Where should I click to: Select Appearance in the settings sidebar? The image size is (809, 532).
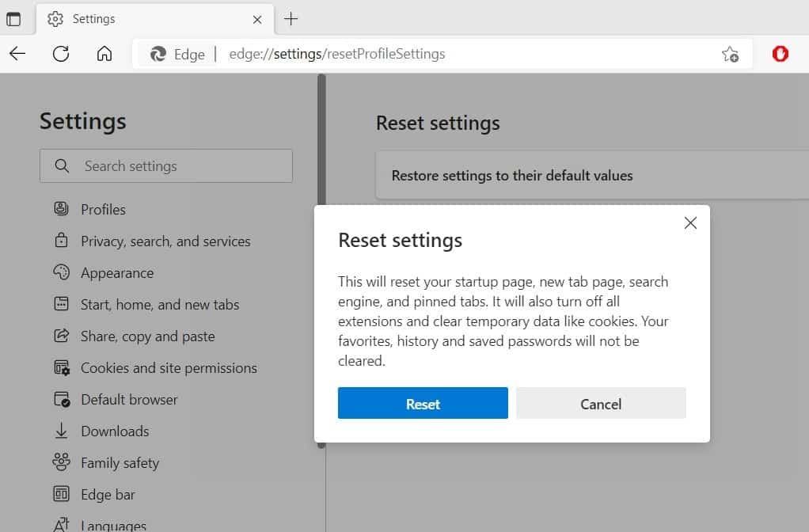pos(117,273)
